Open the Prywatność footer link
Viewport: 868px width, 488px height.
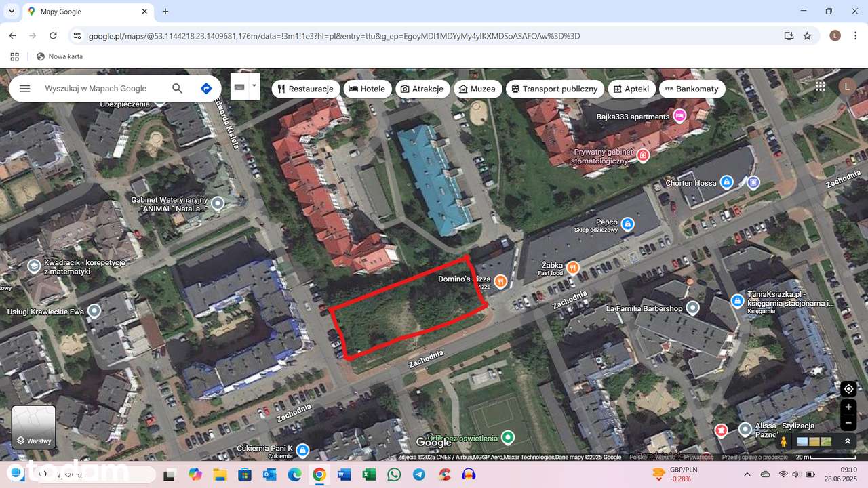click(x=698, y=457)
